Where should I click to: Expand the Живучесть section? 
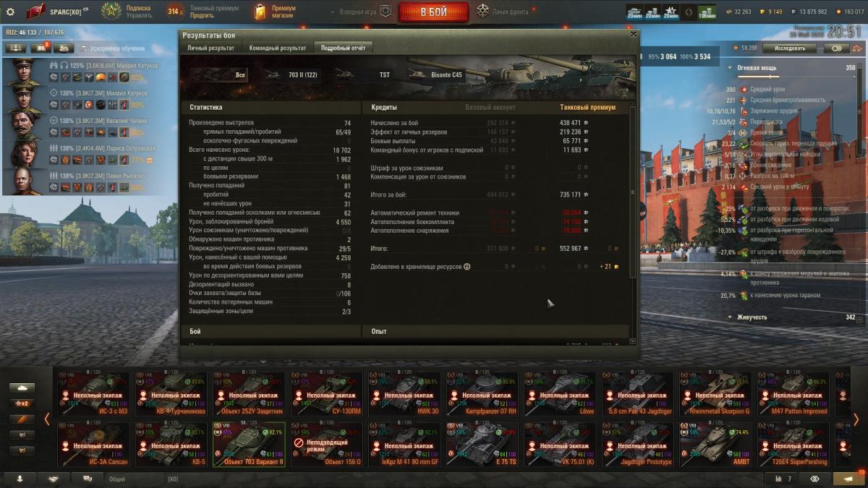[x=730, y=317]
